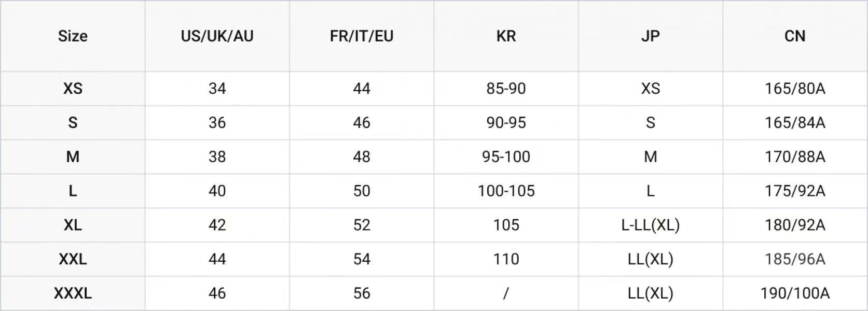The height and width of the screenshot is (311, 868).
Task: Click the Size column header
Action: [x=73, y=36]
